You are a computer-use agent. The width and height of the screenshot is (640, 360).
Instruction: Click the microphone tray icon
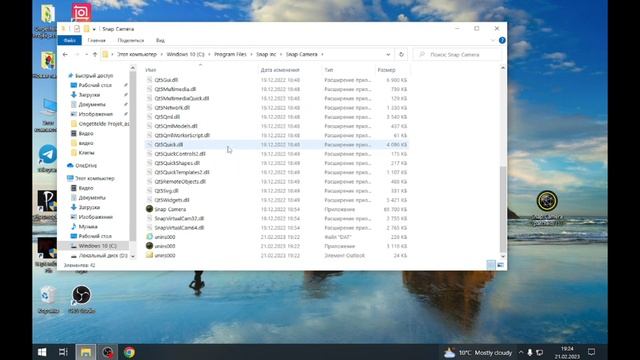click(530, 353)
